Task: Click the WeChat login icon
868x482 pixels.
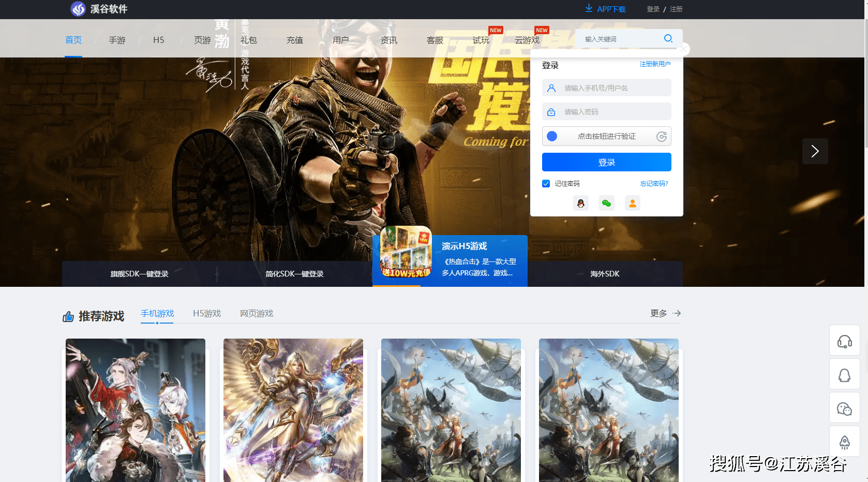Action: point(607,203)
